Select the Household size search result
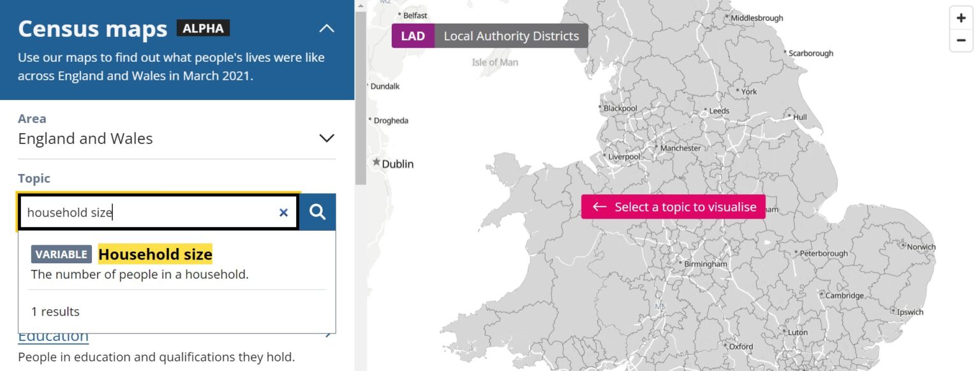 [x=155, y=254]
